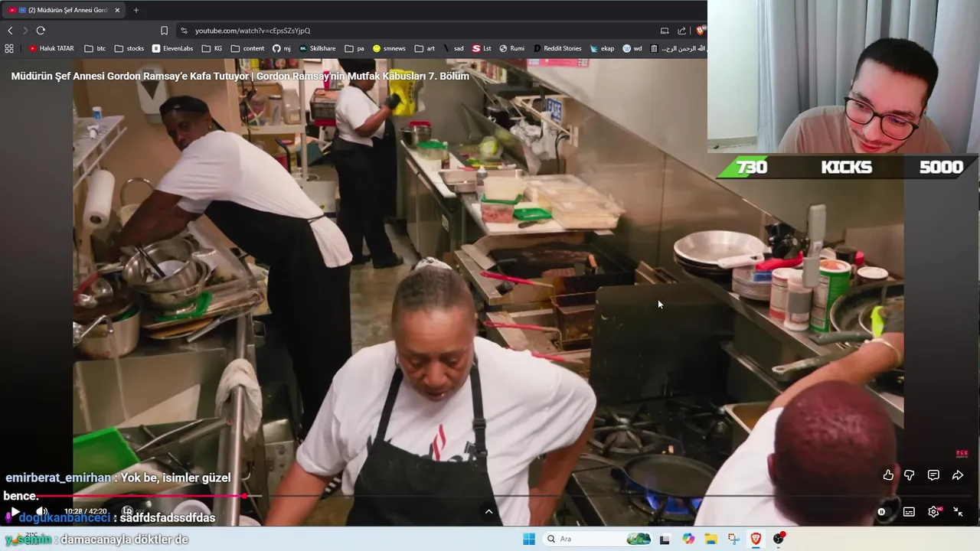Screen dimensions: 980x551
Task: Open Snipping Tool on the taskbar
Action: 733,539
